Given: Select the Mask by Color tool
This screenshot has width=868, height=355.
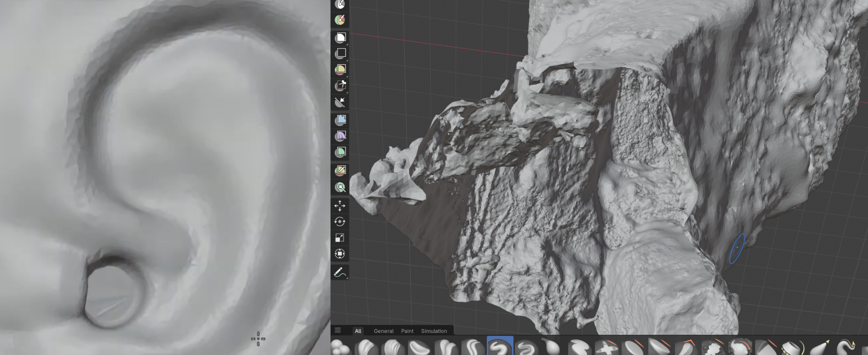Looking at the screenshot, I should click(x=340, y=187).
